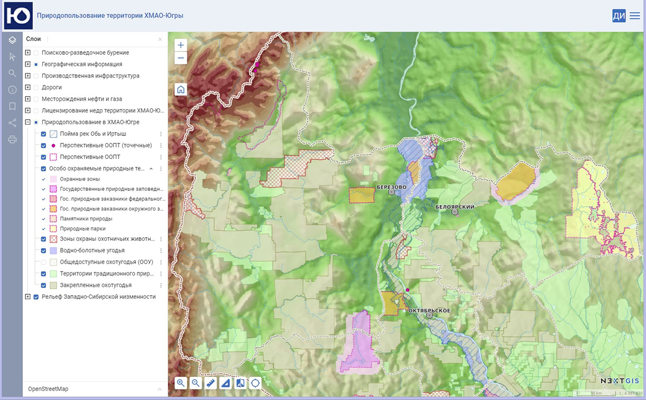The image size is (646, 400).
Task: Select the measure area tool
Action: (226, 383)
